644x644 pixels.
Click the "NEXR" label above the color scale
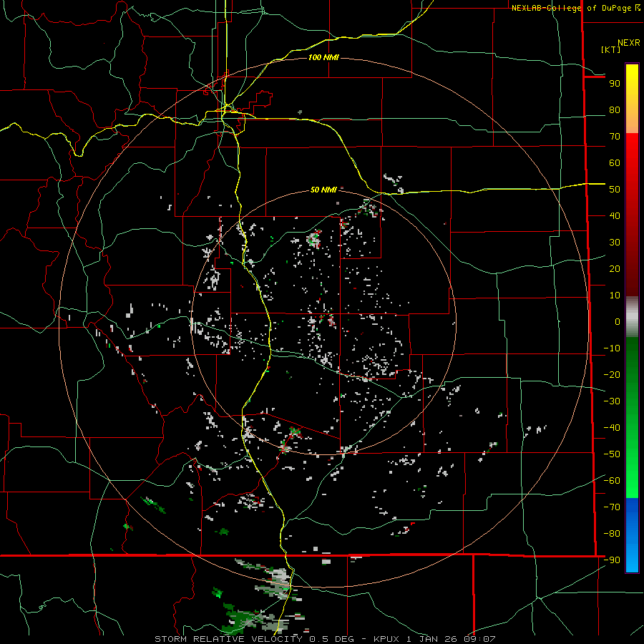[x=628, y=43]
